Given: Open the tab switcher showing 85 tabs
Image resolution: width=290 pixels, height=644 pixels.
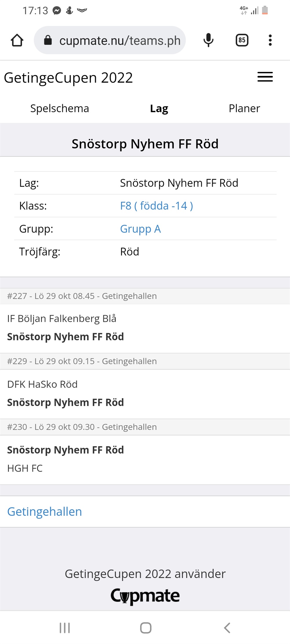Looking at the screenshot, I should pos(242,40).
